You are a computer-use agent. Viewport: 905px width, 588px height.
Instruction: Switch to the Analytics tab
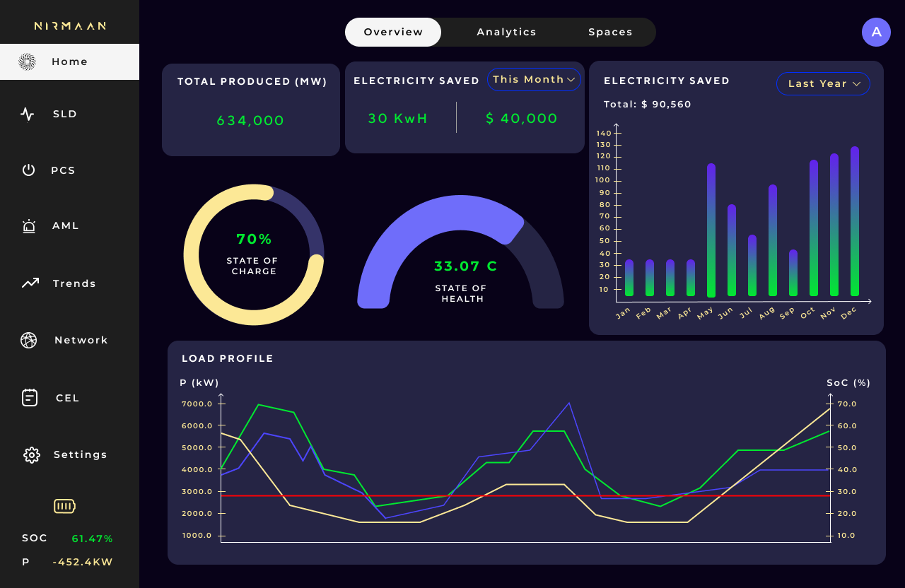[x=506, y=32]
